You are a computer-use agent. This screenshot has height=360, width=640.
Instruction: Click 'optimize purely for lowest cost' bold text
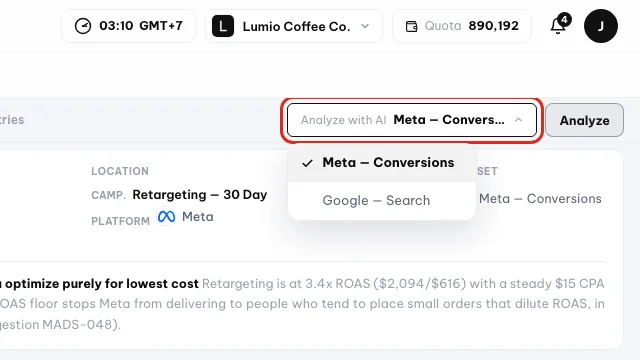[102, 284]
